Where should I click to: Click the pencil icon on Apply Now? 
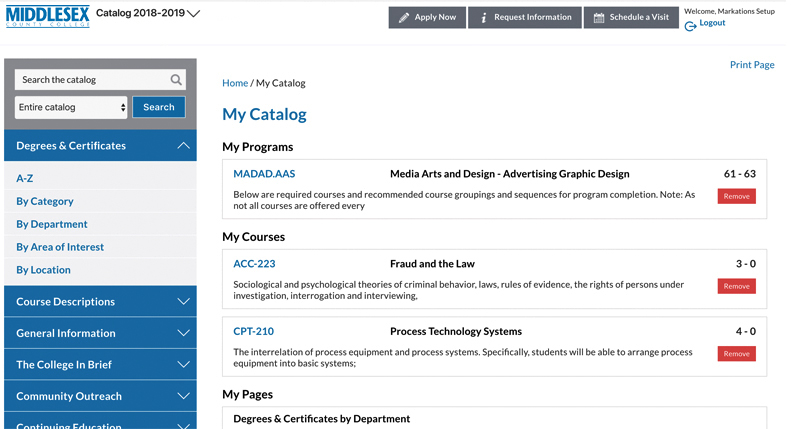pyautogui.click(x=404, y=18)
